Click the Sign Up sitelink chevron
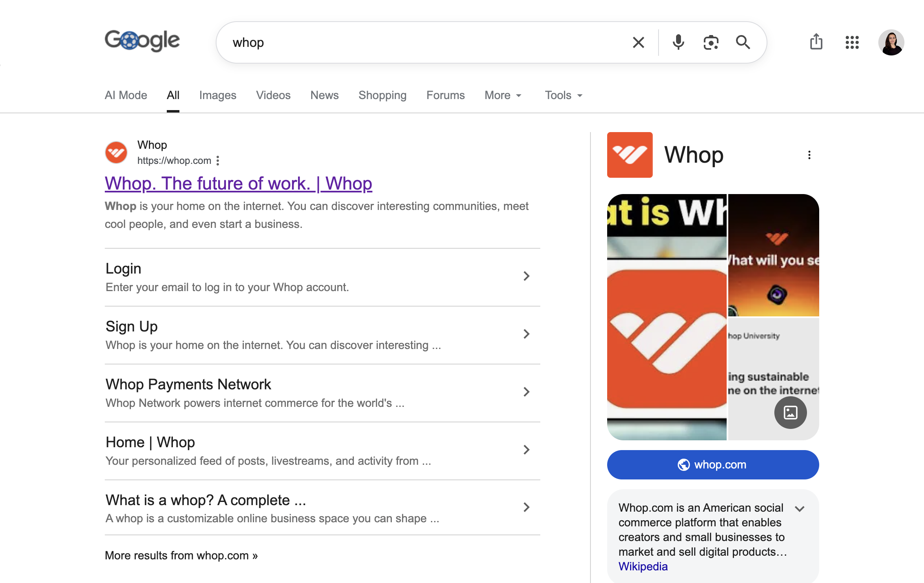This screenshot has width=924, height=583. [x=526, y=334]
